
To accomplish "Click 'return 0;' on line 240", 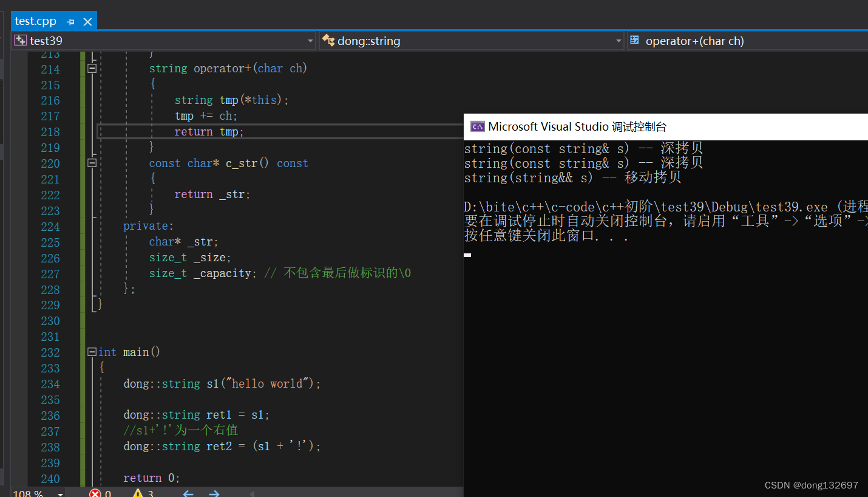I will 152,478.
